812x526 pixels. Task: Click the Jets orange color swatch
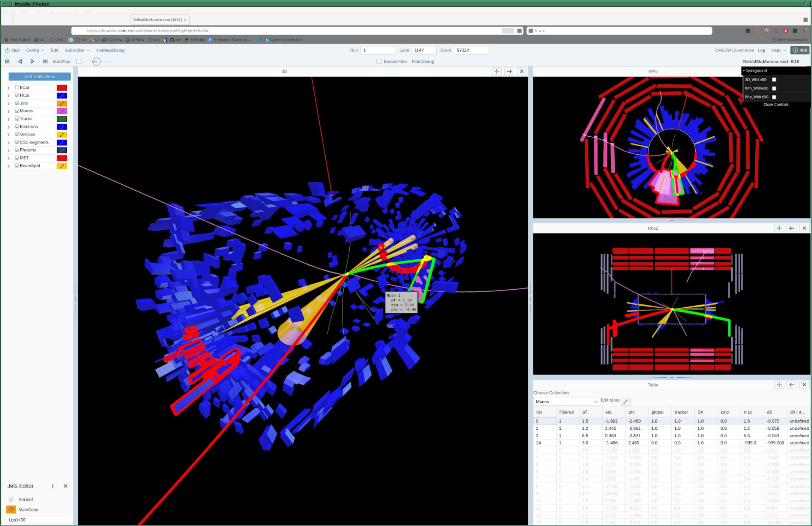coord(62,104)
